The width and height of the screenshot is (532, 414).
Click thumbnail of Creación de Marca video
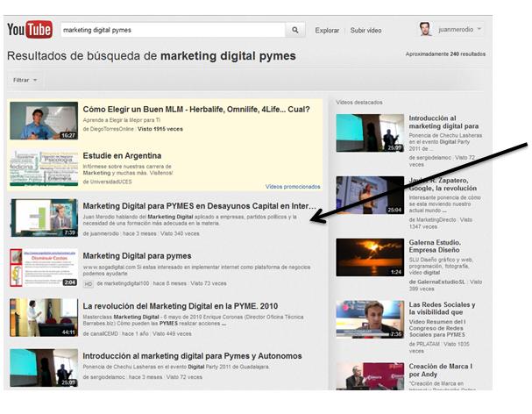pyautogui.click(x=370, y=376)
